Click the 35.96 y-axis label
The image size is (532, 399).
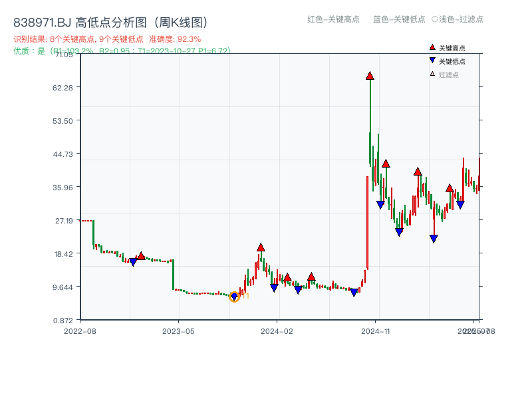tap(63, 188)
